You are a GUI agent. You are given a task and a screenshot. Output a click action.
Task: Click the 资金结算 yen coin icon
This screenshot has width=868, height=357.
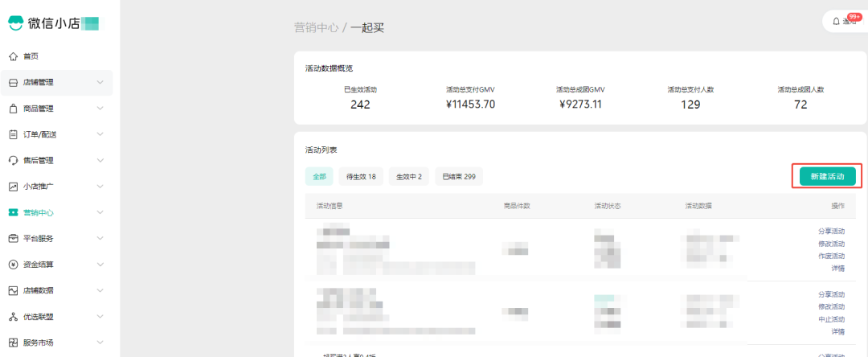[x=14, y=265]
